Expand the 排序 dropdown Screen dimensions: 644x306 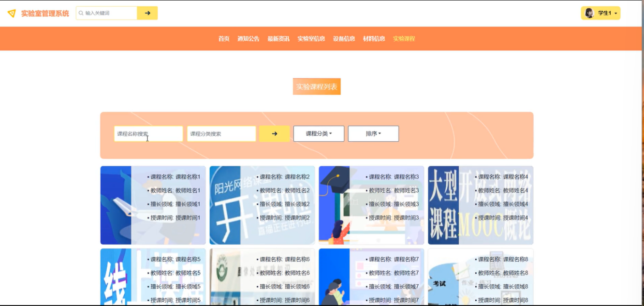(373, 133)
